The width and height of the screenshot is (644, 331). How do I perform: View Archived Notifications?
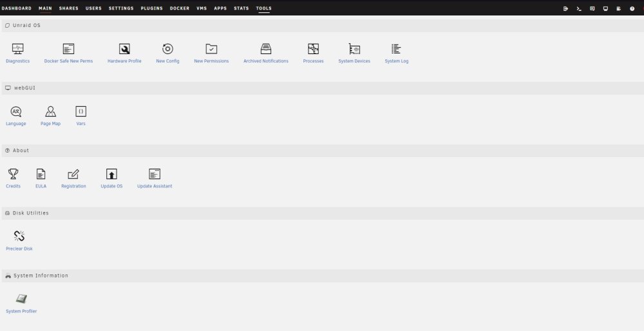266,53
